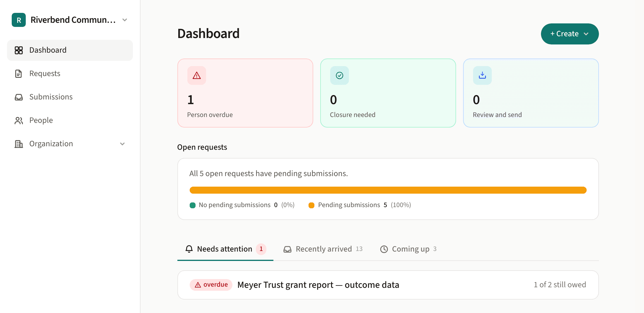Click the Closure needed checkmark icon
The height and width of the screenshot is (313, 644).
pos(340,75)
